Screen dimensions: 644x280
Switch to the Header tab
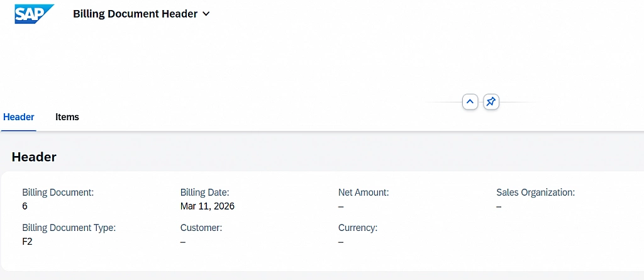19,117
